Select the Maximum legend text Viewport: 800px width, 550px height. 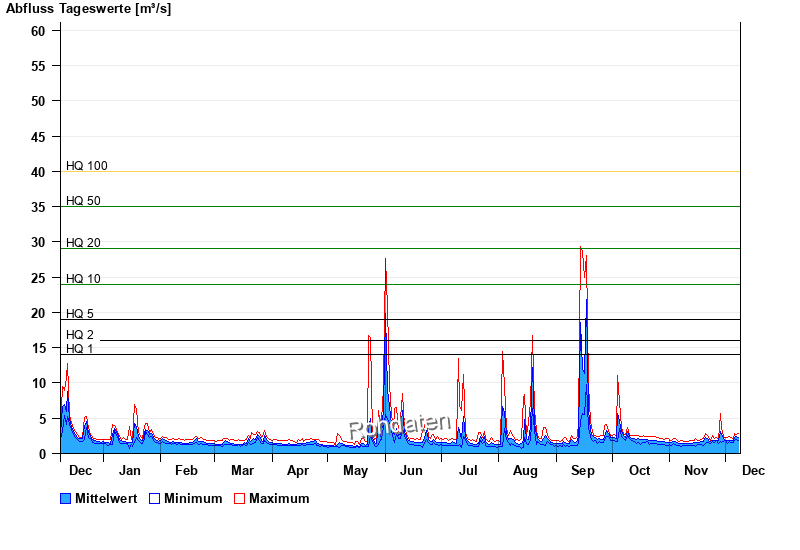coord(279,498)
